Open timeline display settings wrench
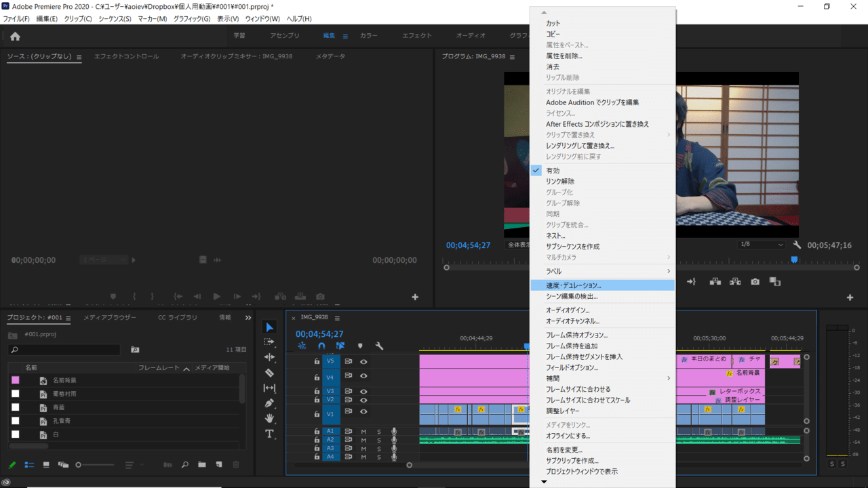The width and height of the screenshot is (868, 488). 379,346
